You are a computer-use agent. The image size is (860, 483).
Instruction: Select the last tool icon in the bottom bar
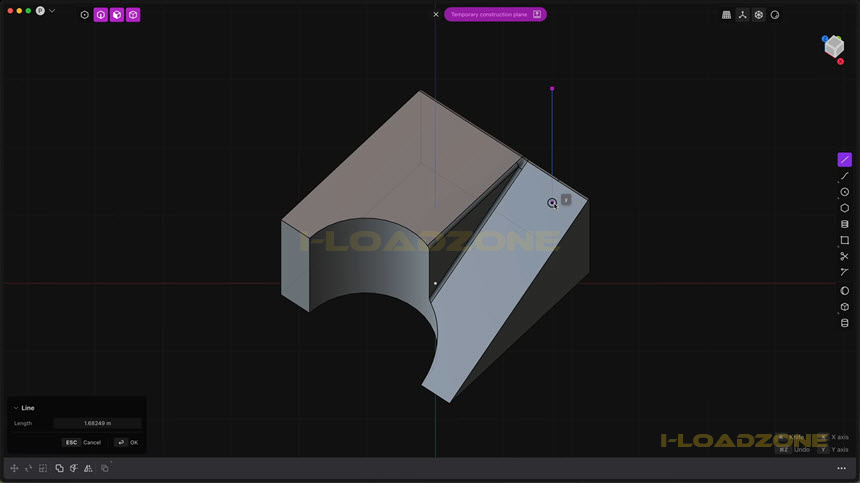(105, 468)
